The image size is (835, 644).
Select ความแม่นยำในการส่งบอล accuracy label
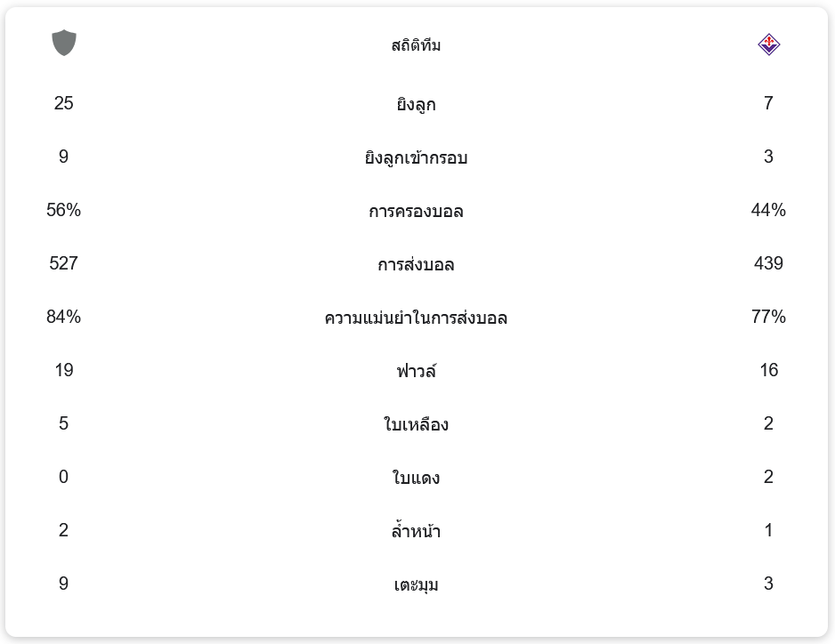coord(416,318)
